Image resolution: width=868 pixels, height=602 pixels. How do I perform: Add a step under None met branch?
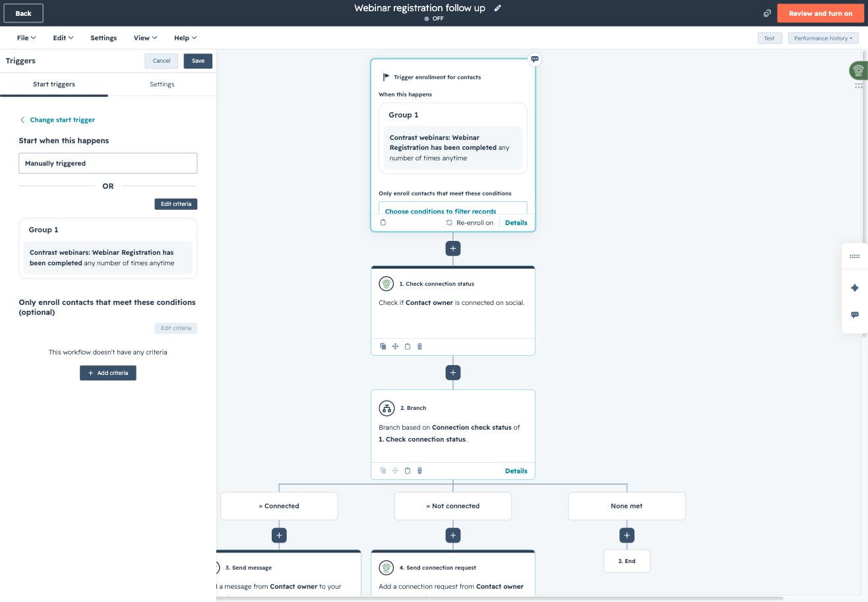coord(627,535)
